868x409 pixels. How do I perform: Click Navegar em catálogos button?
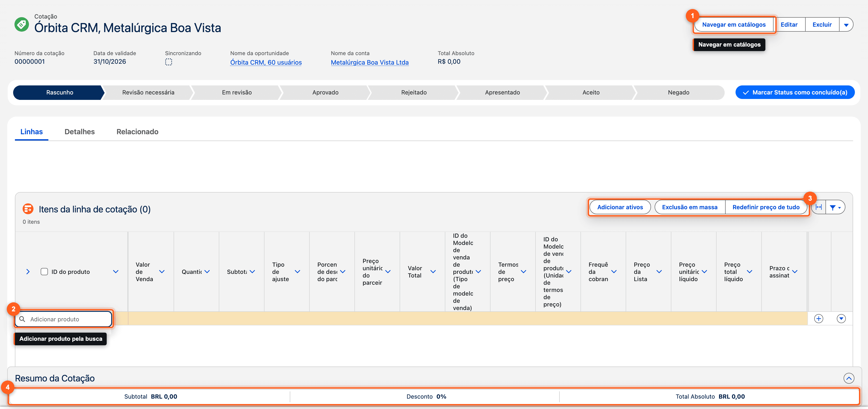[x=734, y=25]
